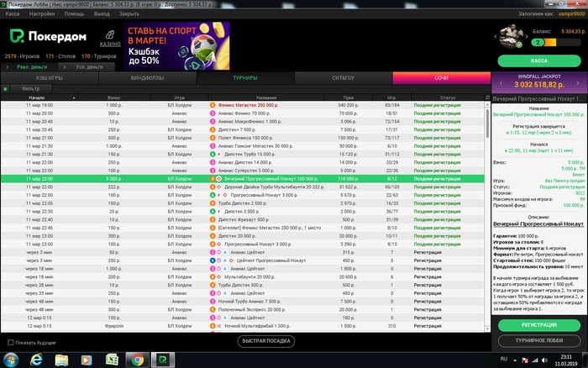Open the Фильтр panel
The image size is (588, 368).
31,89
